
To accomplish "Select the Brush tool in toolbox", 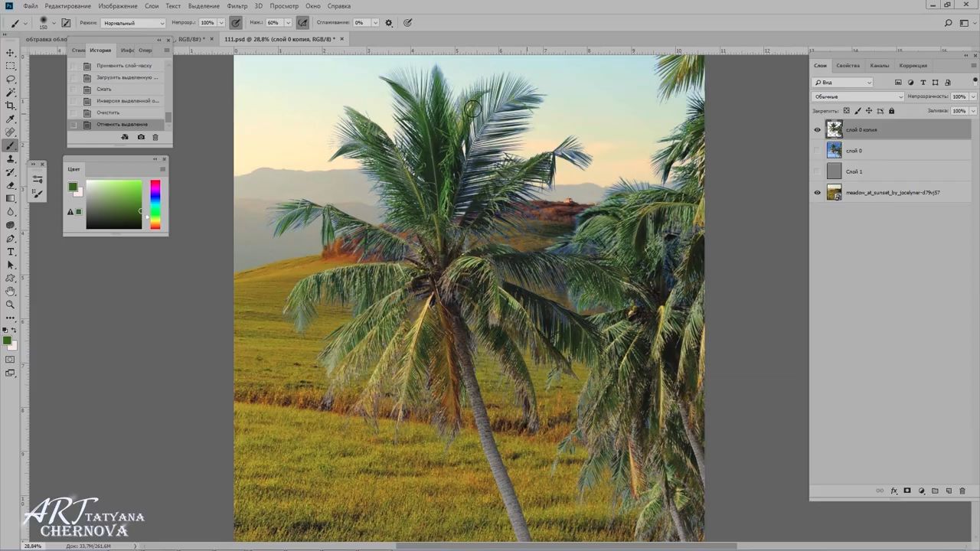I will [x=11, y=145].
